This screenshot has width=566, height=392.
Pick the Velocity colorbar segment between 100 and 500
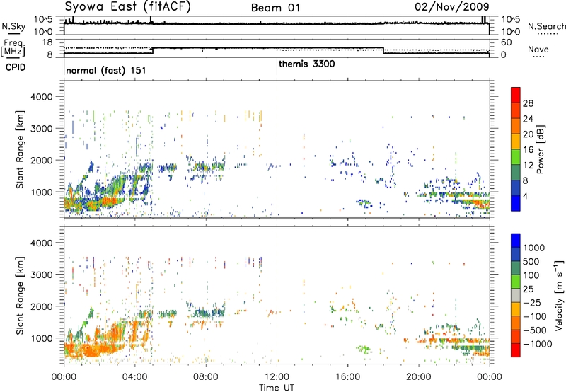tap(516, 268)
